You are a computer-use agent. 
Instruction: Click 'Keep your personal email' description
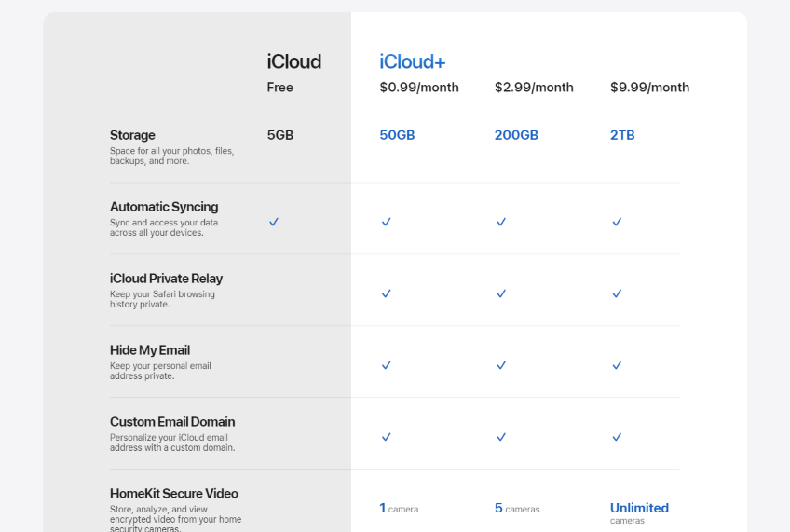click(160, 371)
